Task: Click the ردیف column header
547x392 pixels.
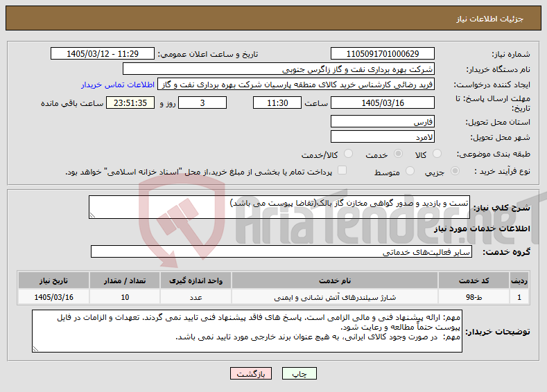Action: [x=519, y=280]
